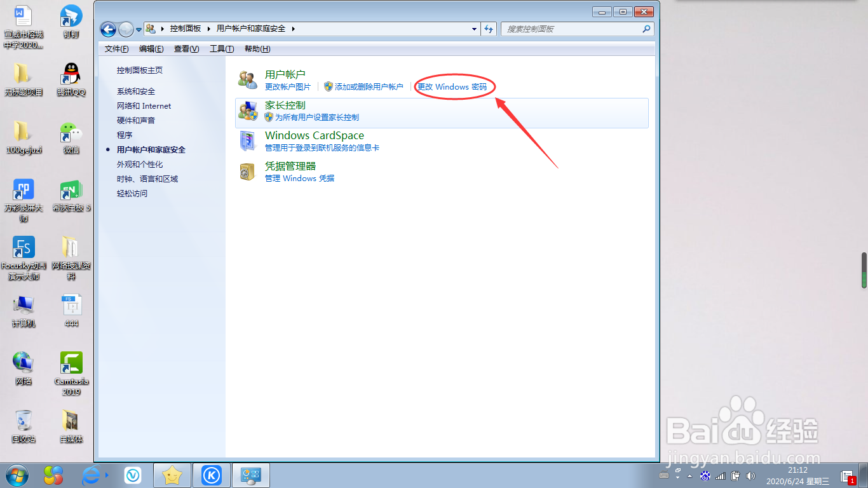Click the Back navigation arrow button
The height and width of the screenshot is (488, 868).
[109, 29]
